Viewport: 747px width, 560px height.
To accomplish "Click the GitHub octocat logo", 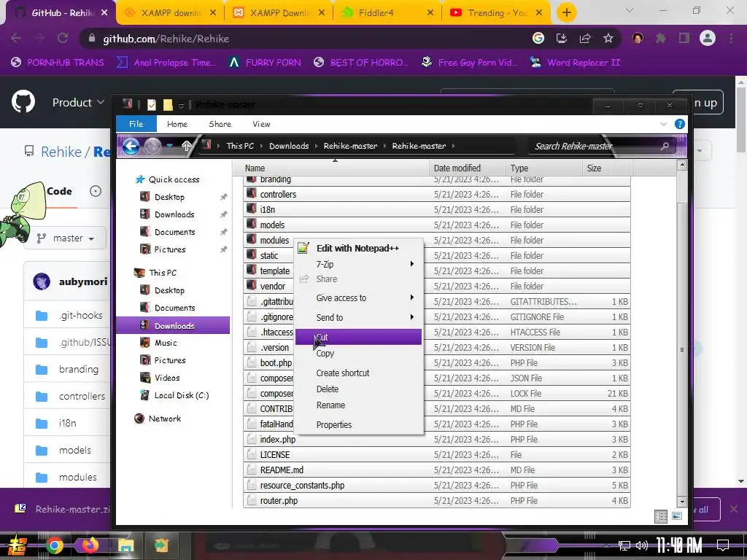I will click(23, 101).
